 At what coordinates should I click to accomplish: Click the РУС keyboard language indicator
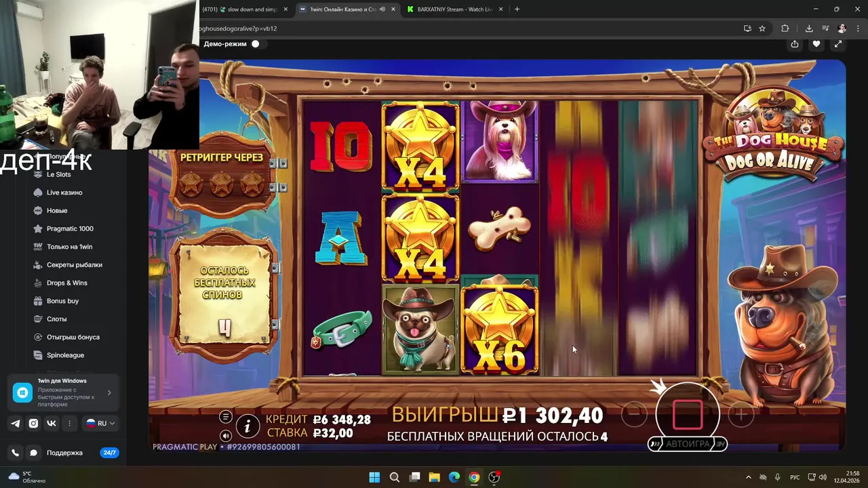point(795,477)
